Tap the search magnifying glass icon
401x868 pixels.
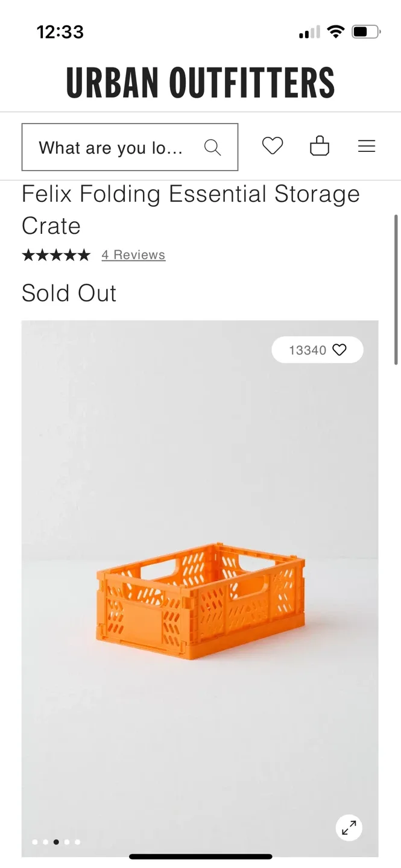pyautogui.click(x=212, y=146)
